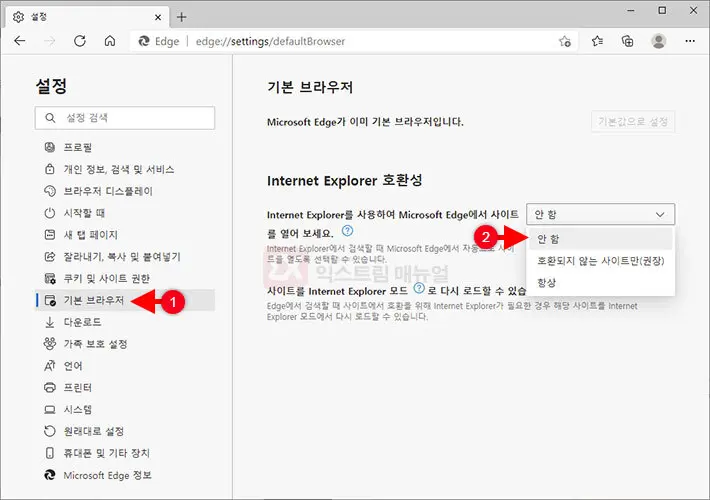This screenshot has width=710, height=500.
Task: Click the download arrow icon for 다운로드
Action: tap(50, 322)
